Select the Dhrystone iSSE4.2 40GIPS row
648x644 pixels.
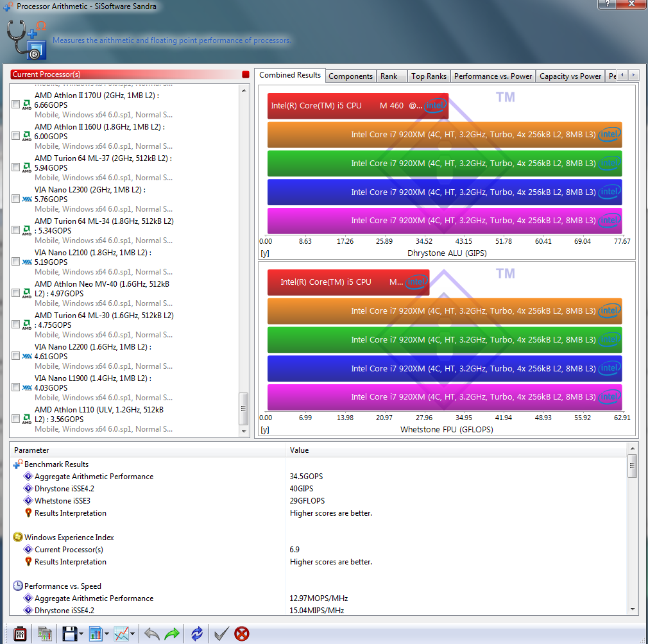318,488
